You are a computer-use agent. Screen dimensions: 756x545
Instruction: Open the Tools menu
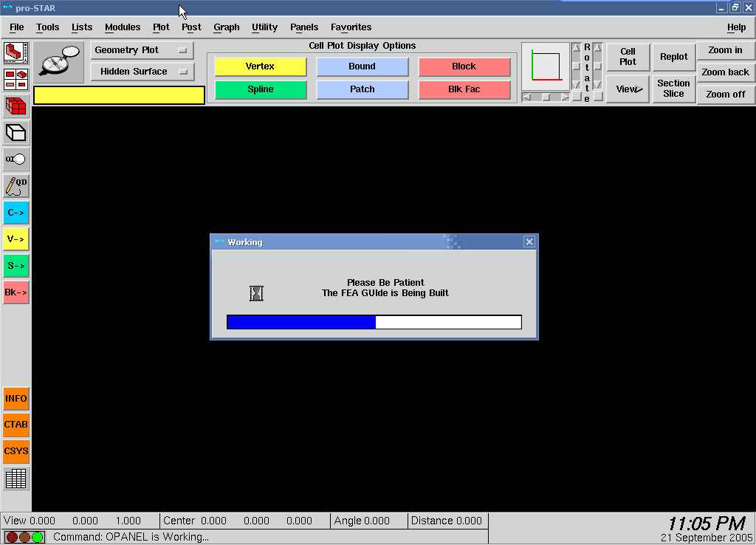pos(47,27)
